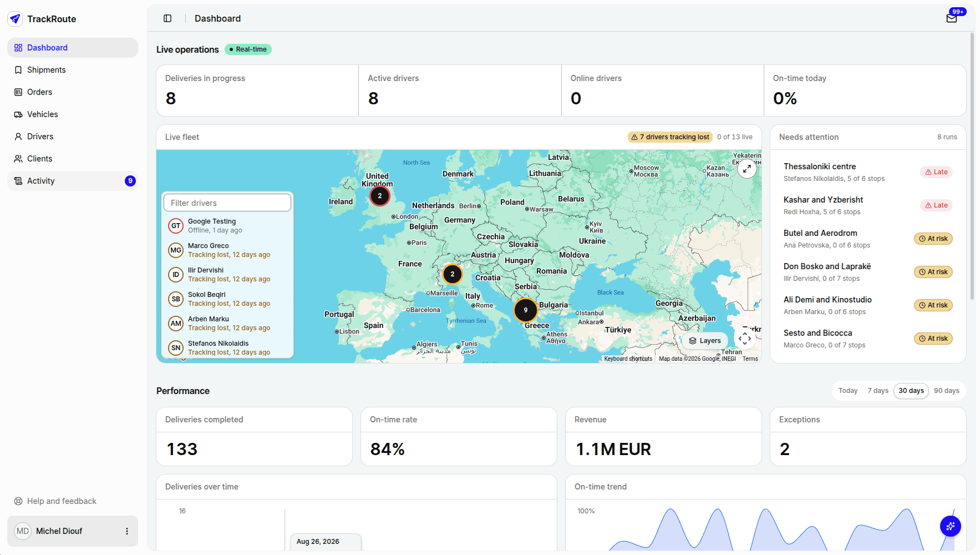The image size is (980, 555).
Task: Open the Butel and Aerodrom run
Action: coord(868,239)
